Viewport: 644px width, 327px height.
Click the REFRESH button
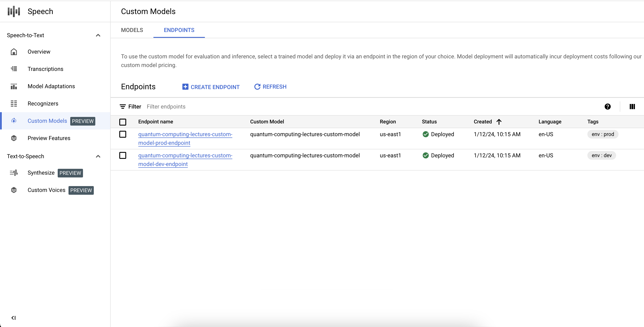(270, 86)
